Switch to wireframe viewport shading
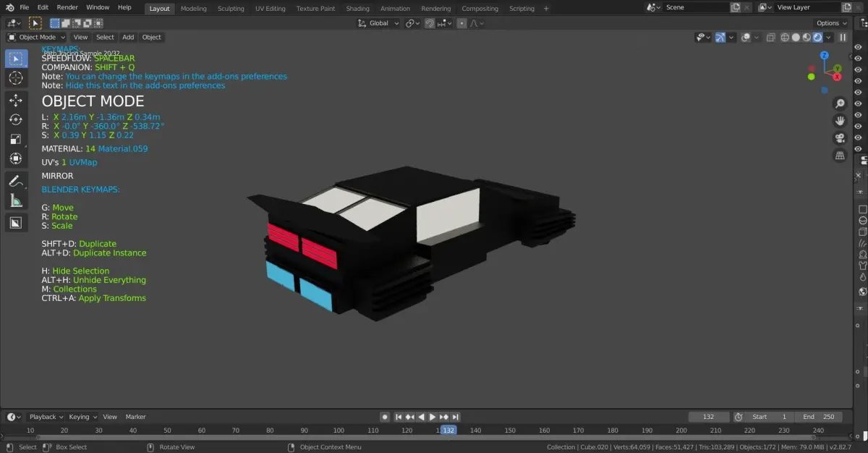 (785, 38)
